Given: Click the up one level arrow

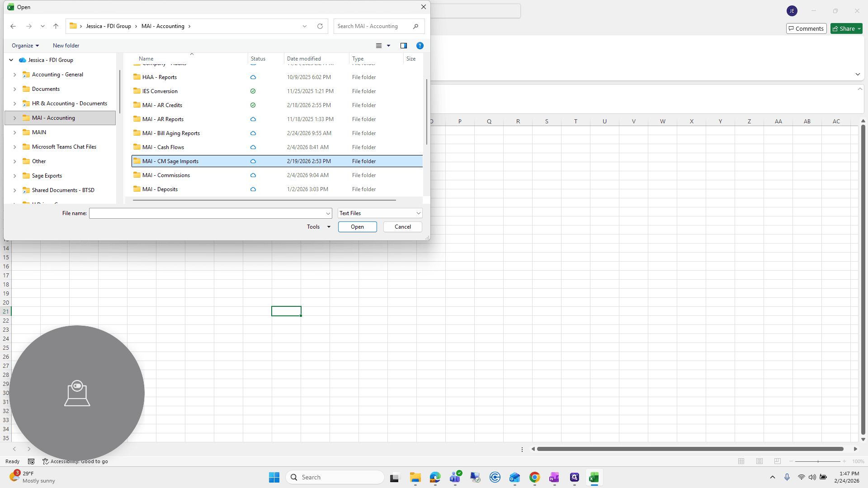Looking at the screenshot, I should tap(56, 26).
